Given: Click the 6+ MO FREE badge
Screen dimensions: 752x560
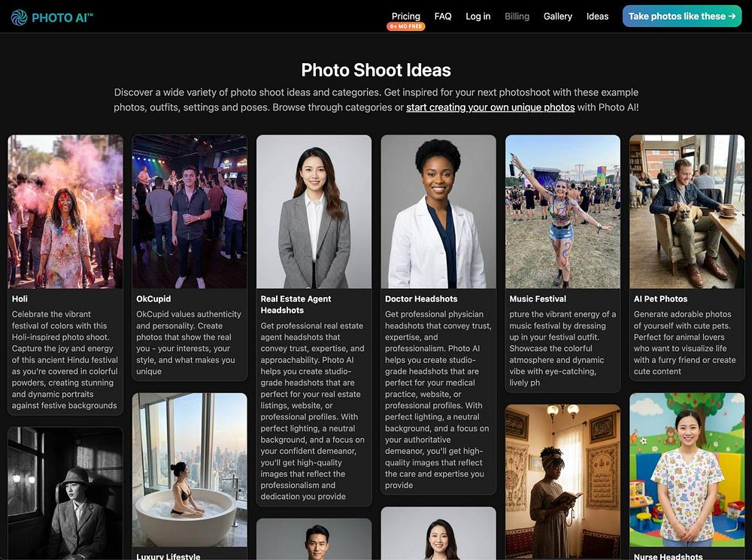Looking at the screenshot, I should click(406, 27).
